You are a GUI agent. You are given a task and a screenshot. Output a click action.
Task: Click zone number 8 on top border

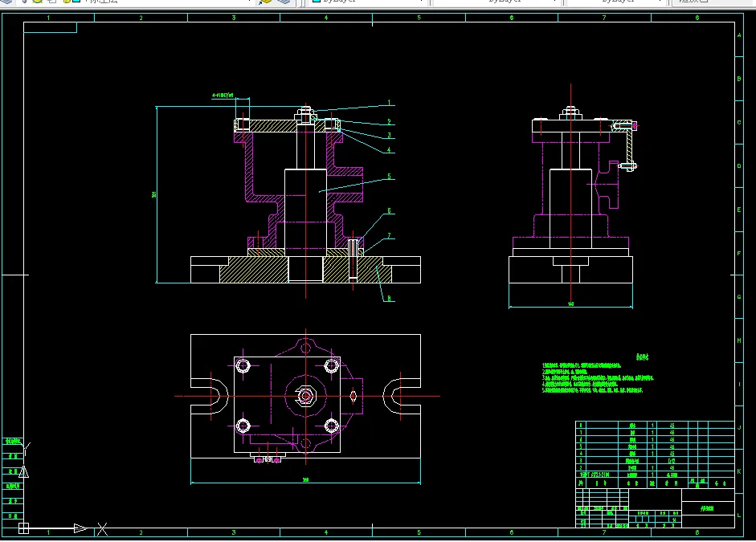click(x=697, y=18)
